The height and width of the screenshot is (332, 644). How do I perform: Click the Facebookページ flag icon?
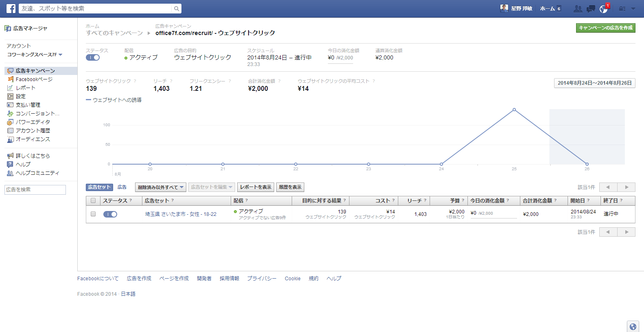click(10, 79)
